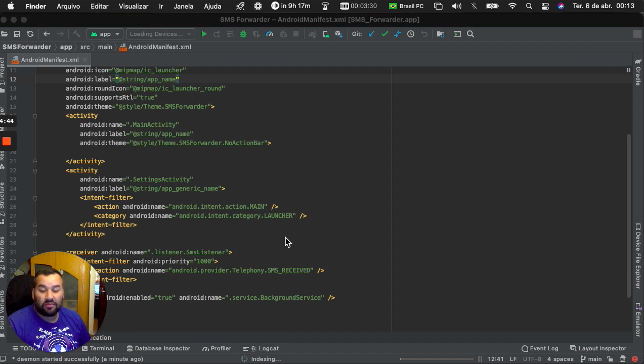
Task: Change file encoding UTF-8 selector
Action: click(x=532, y=359)
